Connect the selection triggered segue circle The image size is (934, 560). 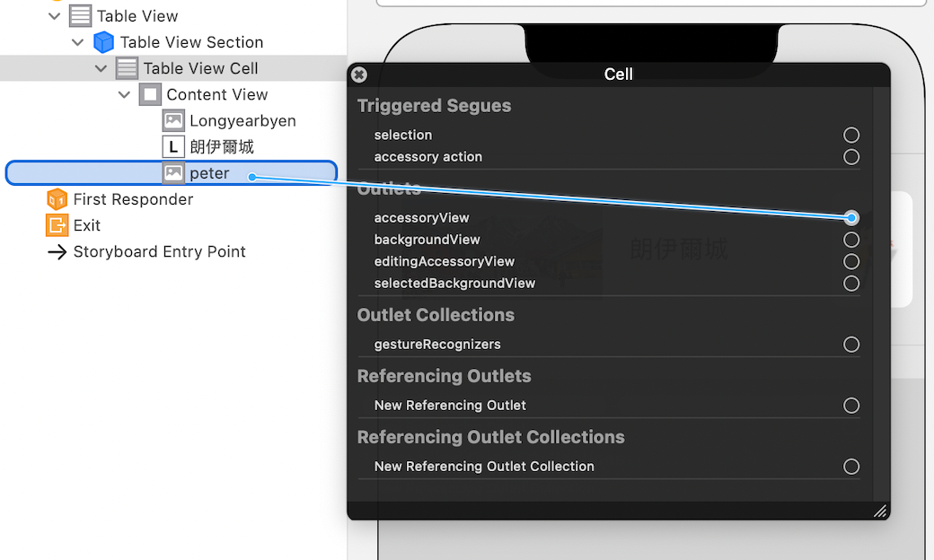coord(851,135)
